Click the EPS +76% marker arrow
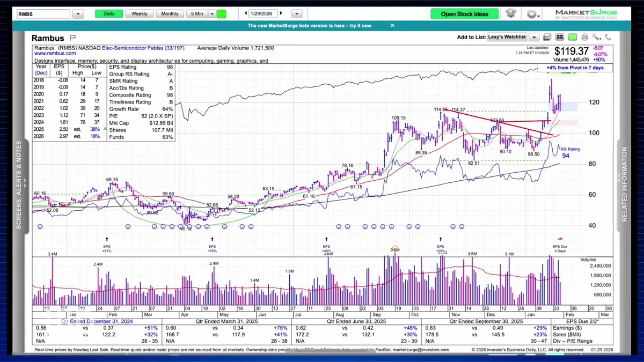Image resolution: width=644 pixels, height=362 pixels. [x=212, y=239]
